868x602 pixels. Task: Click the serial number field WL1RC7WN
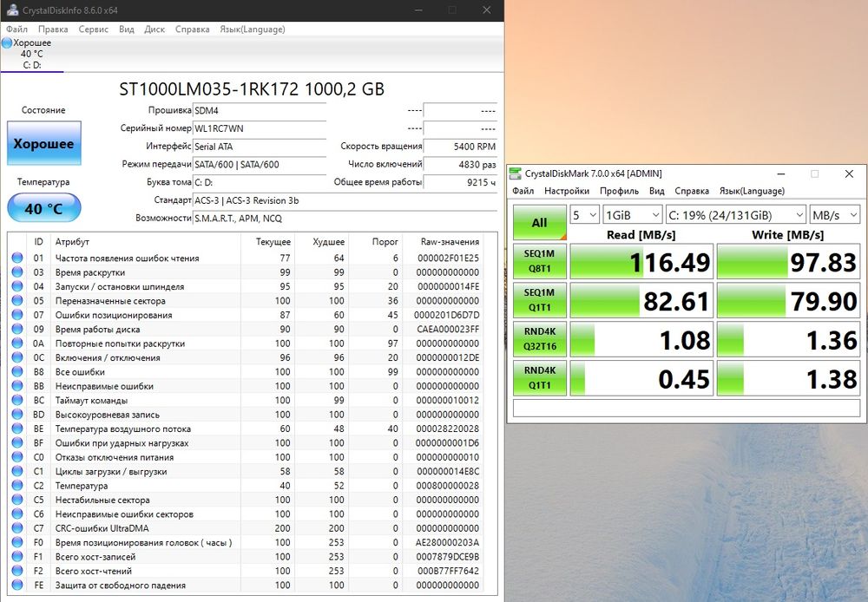tap(260, 128)
